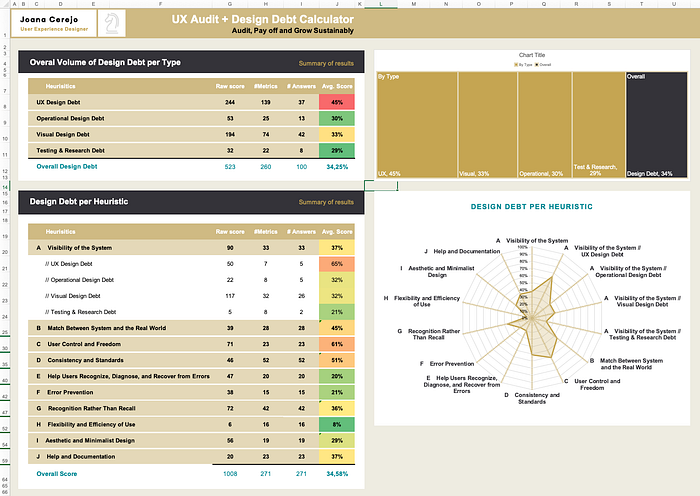Select the Test & Research 29% treemap block
This screenshot has height=496, width=700.
(599, 125)
